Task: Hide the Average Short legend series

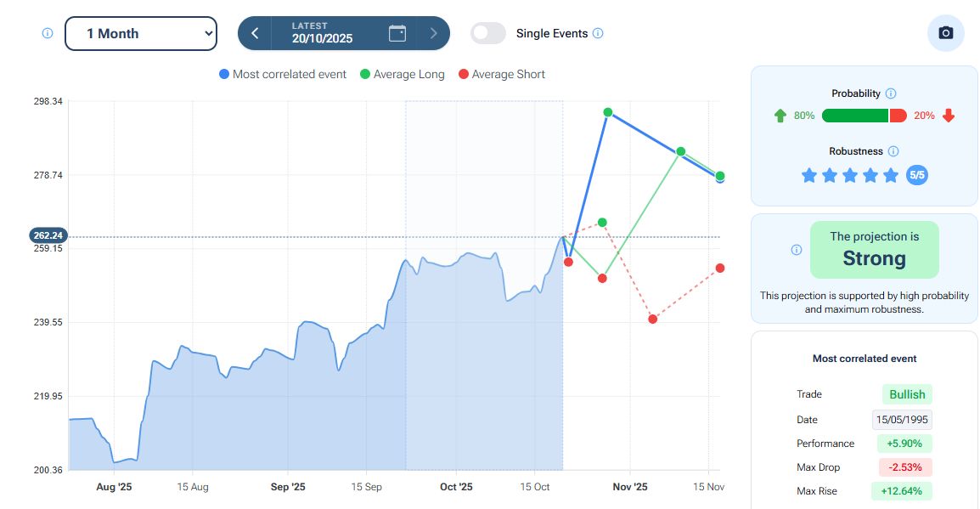Action: [501, 74]
